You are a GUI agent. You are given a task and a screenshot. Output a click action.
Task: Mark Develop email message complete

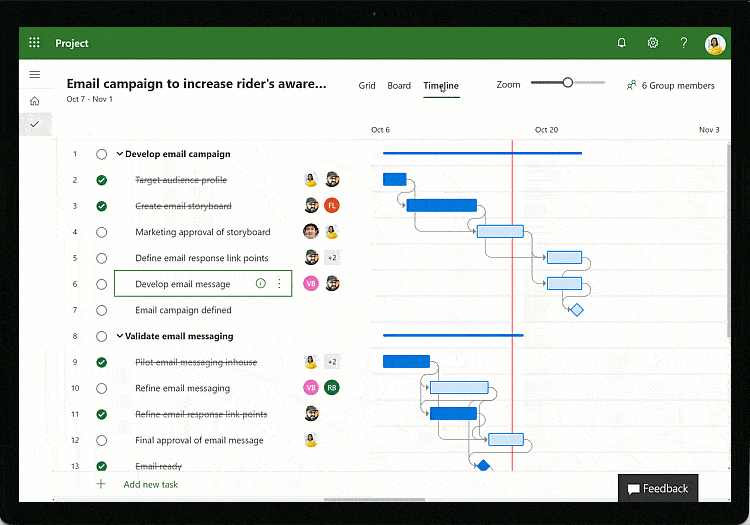click(x=101, y=284)
